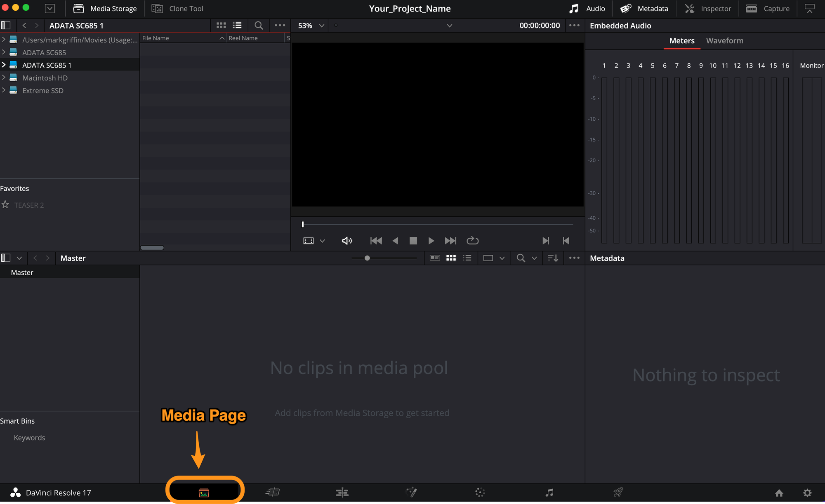The height and width of the screenshot is (504, 825).
Task: Switch to the Color page icon
Action: click(x=480, y=492)
